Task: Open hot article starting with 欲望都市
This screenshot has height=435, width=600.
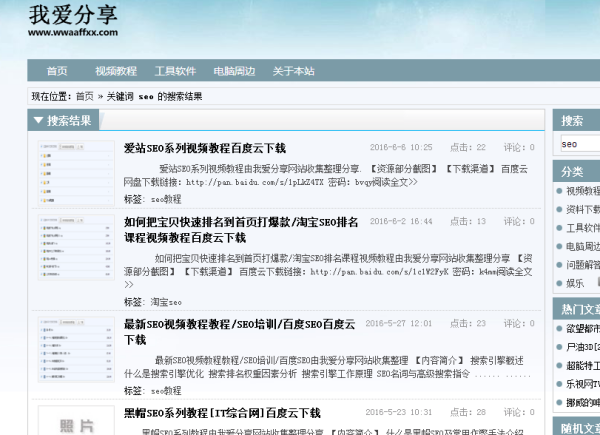Action: tap(583, 329)
